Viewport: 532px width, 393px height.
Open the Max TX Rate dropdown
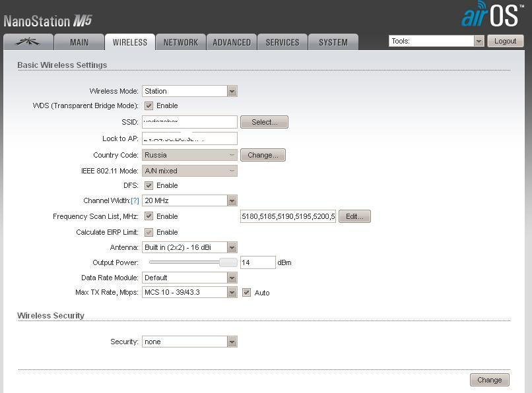click(x=189, y=292)
